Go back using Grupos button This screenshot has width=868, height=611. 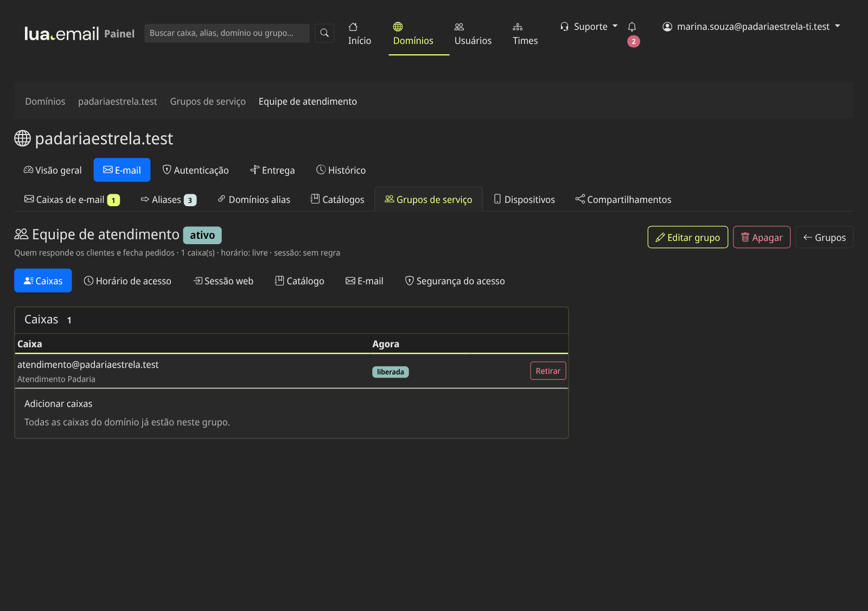pos(825,237)
